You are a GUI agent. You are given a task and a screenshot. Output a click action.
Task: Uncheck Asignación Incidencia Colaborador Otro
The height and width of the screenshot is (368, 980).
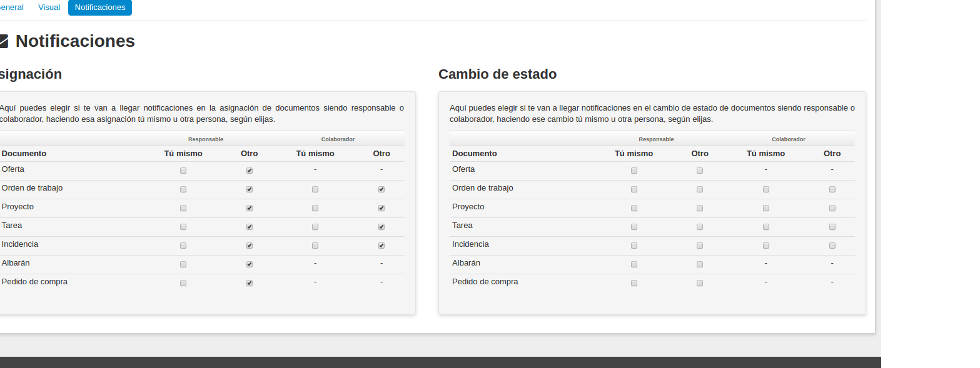381,246
